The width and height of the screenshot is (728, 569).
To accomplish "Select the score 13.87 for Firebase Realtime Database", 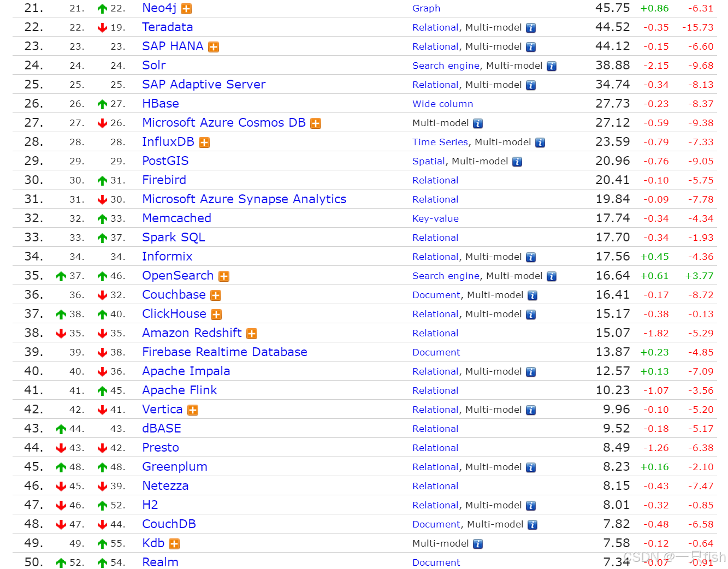I will coord(612,352).
